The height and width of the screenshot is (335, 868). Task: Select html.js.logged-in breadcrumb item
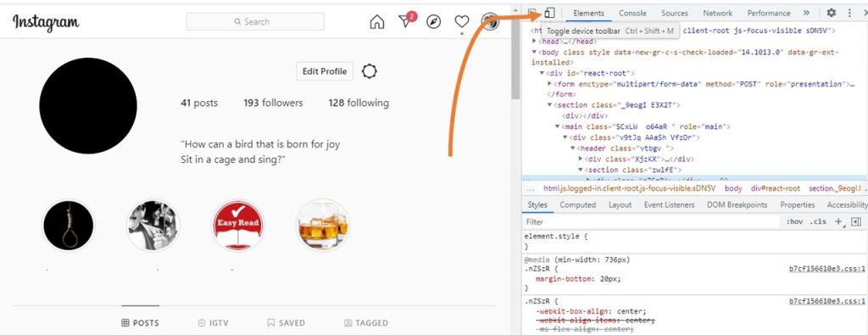pyautogui.click(x=629, y=188)
